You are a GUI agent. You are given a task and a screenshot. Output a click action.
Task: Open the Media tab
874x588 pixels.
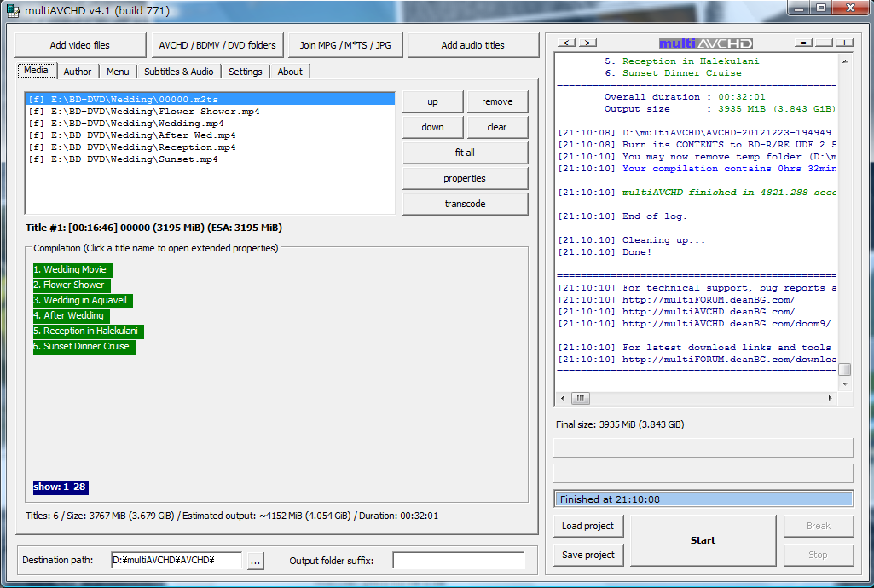click(x=36, y=70)
